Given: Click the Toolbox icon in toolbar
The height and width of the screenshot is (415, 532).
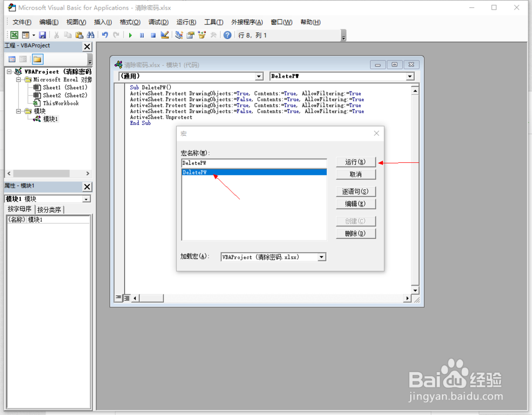Looking at the screenshot, I should click(x=213, y=35).
